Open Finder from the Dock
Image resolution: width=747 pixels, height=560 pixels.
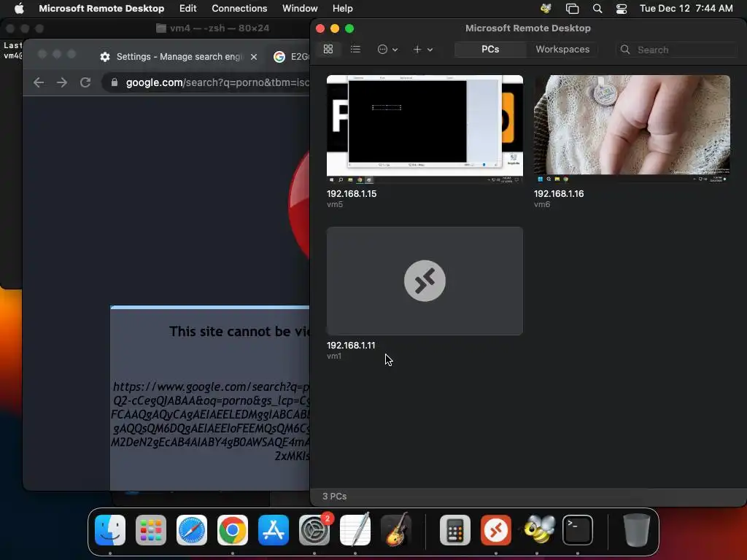coord(110,530)
